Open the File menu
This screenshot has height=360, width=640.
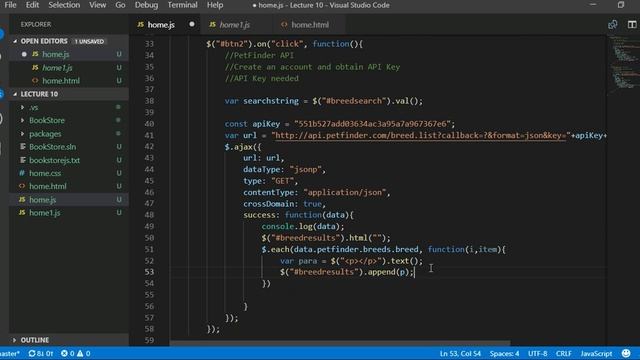10,5
